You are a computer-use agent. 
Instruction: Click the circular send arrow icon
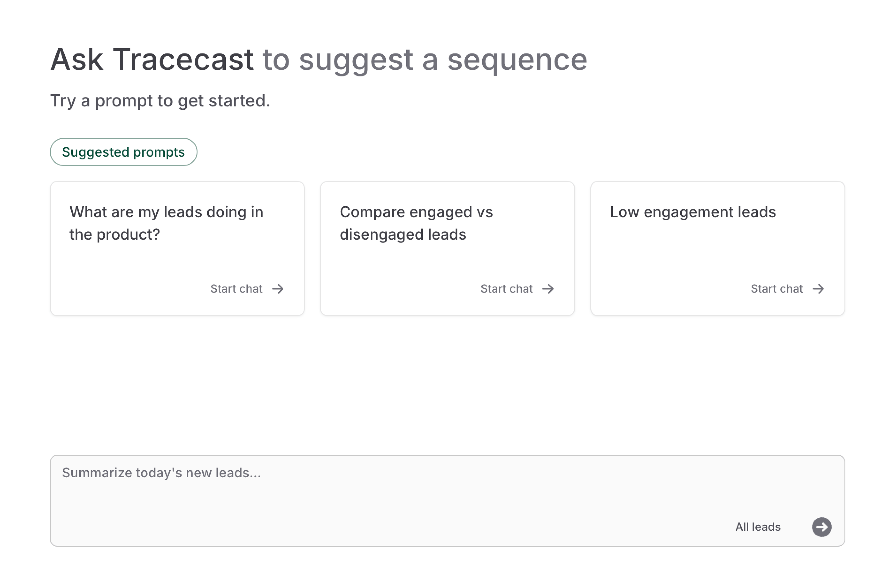[x=822, y=527]
